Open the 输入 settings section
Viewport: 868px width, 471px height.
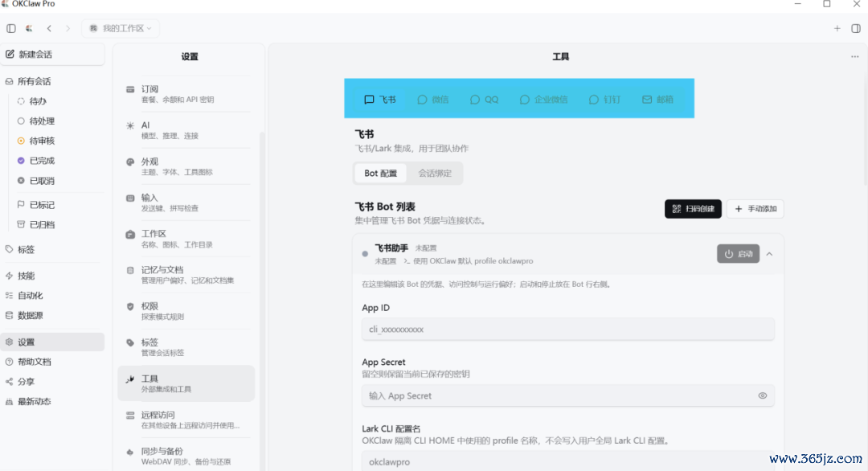coord(186,203)
